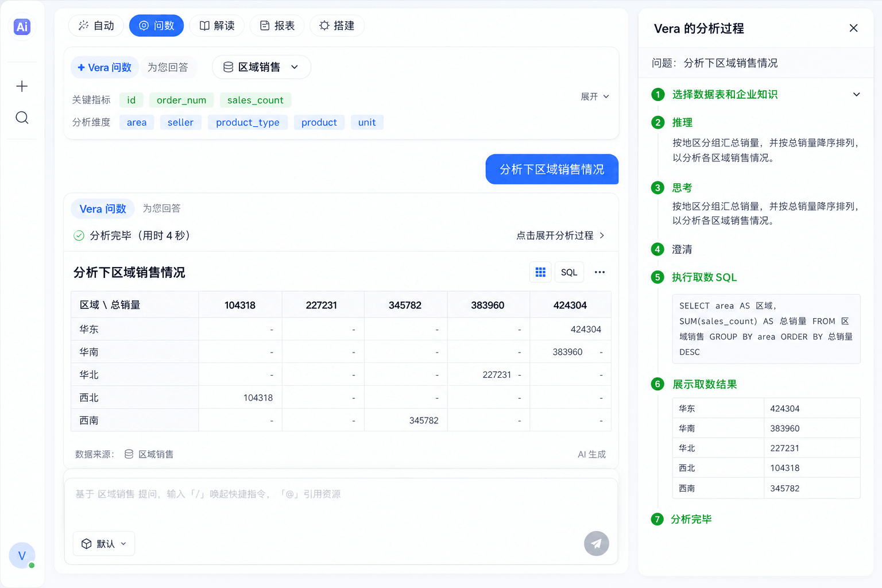Click the 区域 \ 总销量 column header

pos(135,305)
